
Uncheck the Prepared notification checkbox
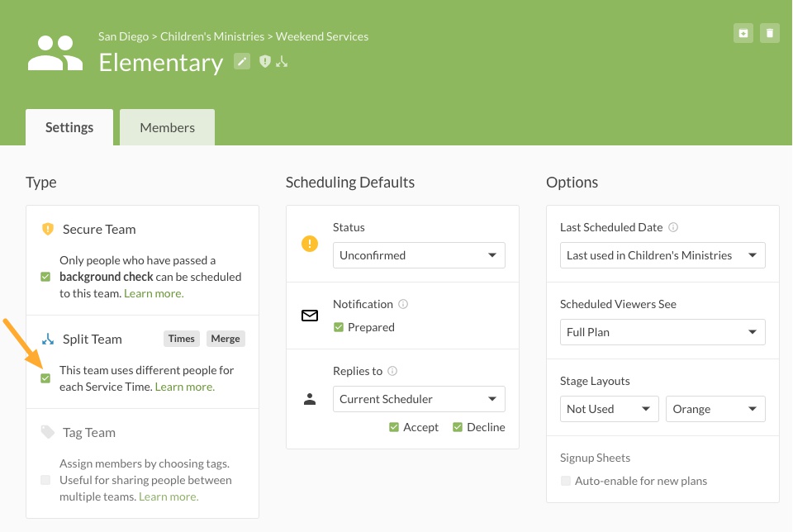(338, 327)
